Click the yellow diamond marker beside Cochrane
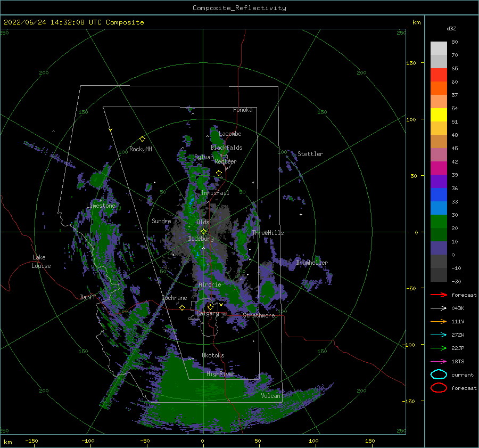This screenshot has height=448, width=479. click(x=183, y=307)
